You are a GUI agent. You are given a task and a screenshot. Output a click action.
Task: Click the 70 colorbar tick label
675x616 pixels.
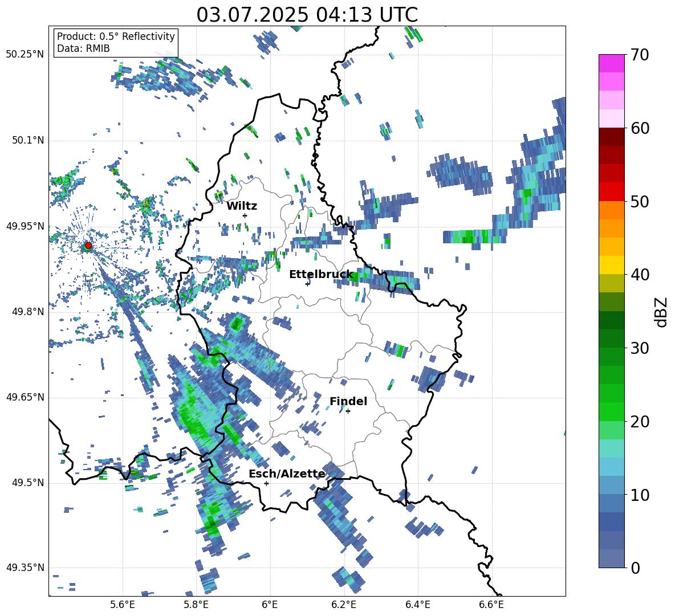(640, 55)
